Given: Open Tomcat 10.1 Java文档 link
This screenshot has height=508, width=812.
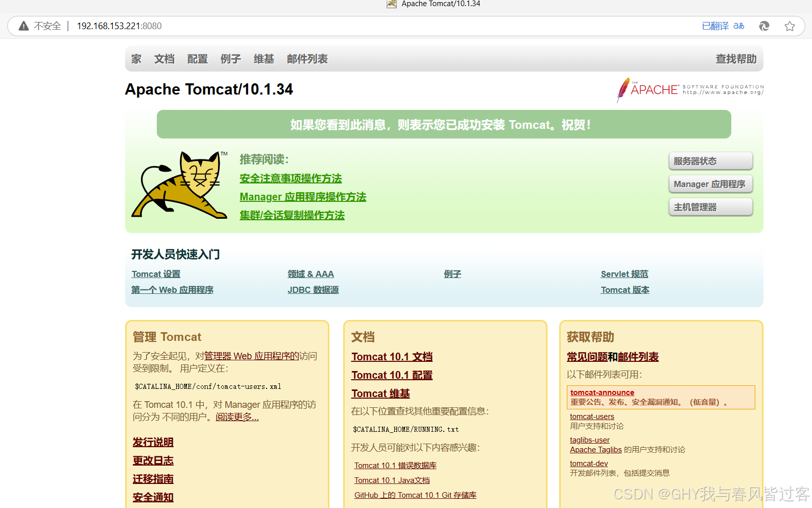Looking at the screenshot, I should click(392, 480).
